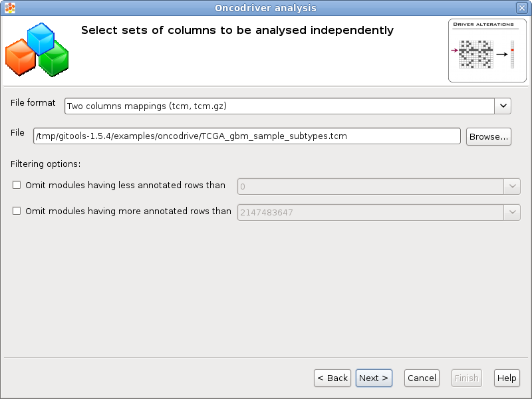Screen dimensions: 532x399
Task: Open the file format dropdown arrow
Action: click(503, 106)
